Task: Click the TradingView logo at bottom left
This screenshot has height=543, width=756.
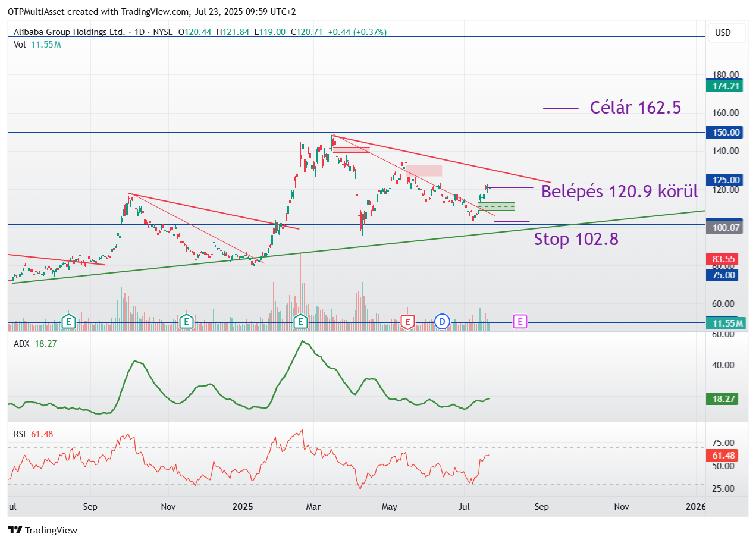Action: [42, 530]
